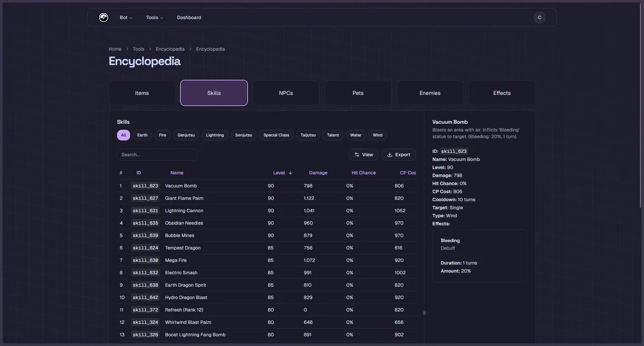
Task: Select the Refresh (Rank 12) row
Action: coord(267,310)
